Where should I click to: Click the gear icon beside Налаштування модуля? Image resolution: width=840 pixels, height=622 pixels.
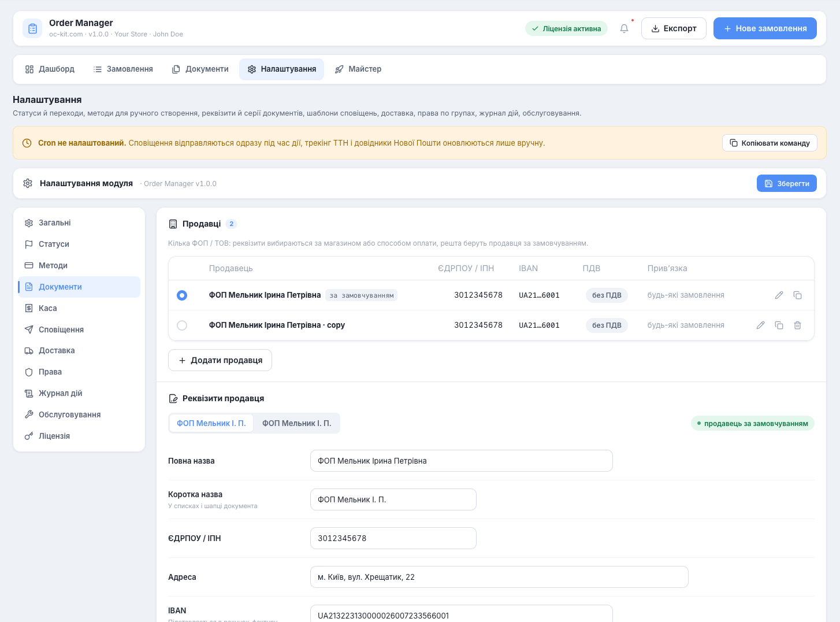[28, 183]
